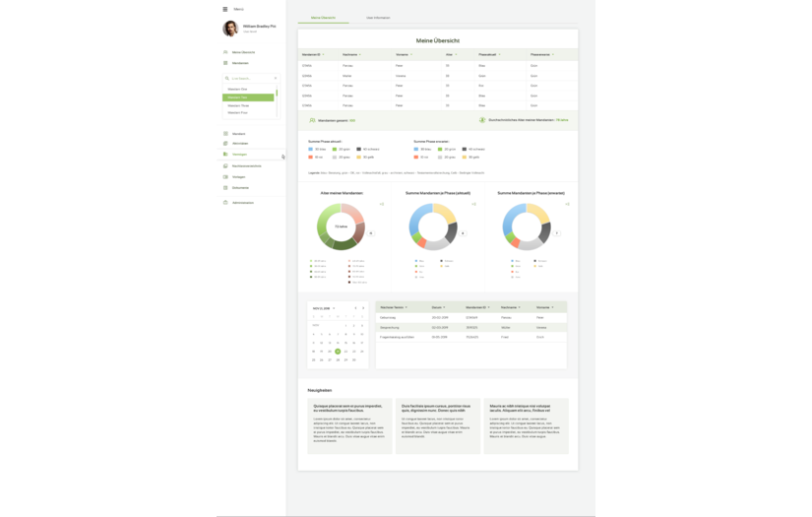Clear the Live Search field with the x

276,78
